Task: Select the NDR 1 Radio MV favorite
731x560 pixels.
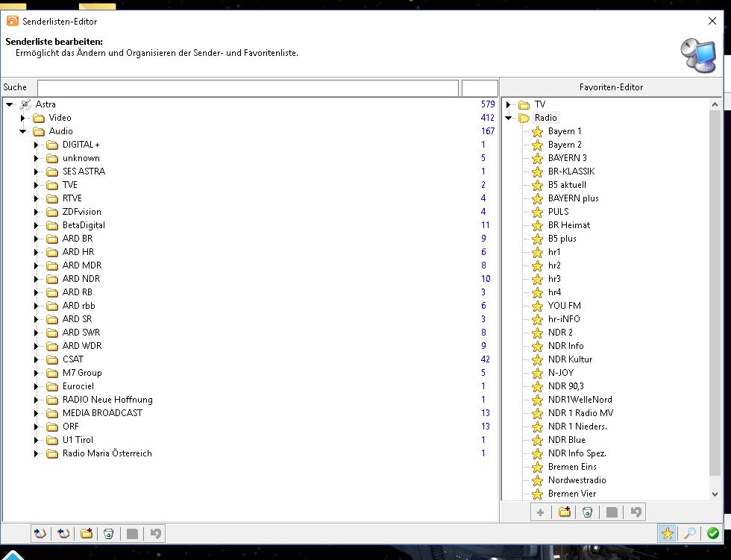Action: (x=581, y=413)
